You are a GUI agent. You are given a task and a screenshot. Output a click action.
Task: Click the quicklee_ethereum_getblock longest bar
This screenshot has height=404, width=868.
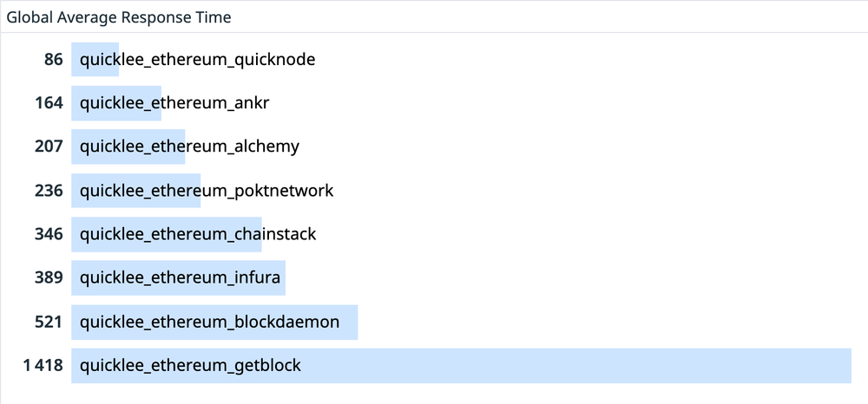pos(461,365)
